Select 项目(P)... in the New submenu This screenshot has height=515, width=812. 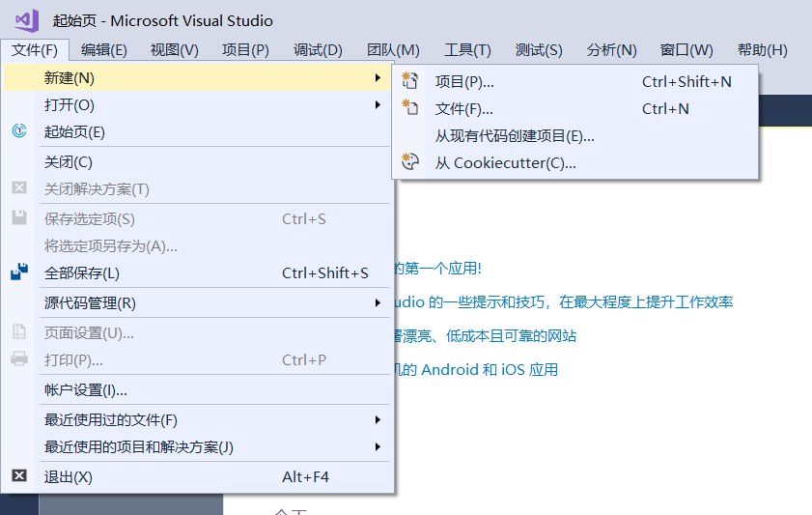click(575, 81)
